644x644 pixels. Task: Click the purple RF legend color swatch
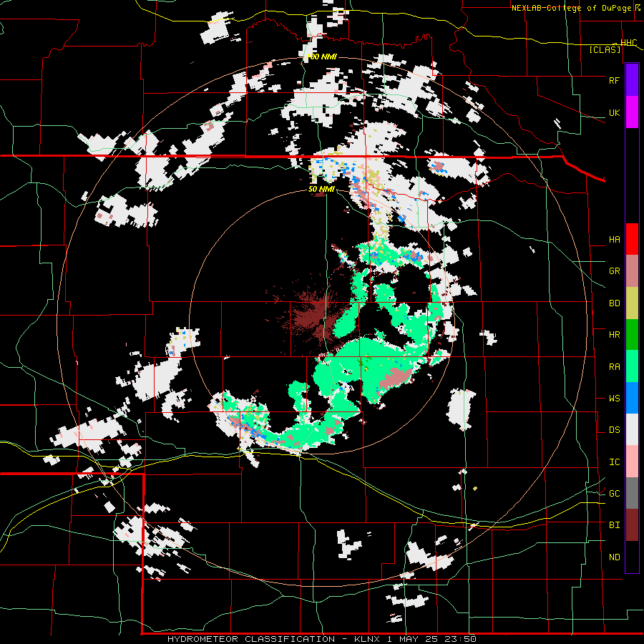632,80
